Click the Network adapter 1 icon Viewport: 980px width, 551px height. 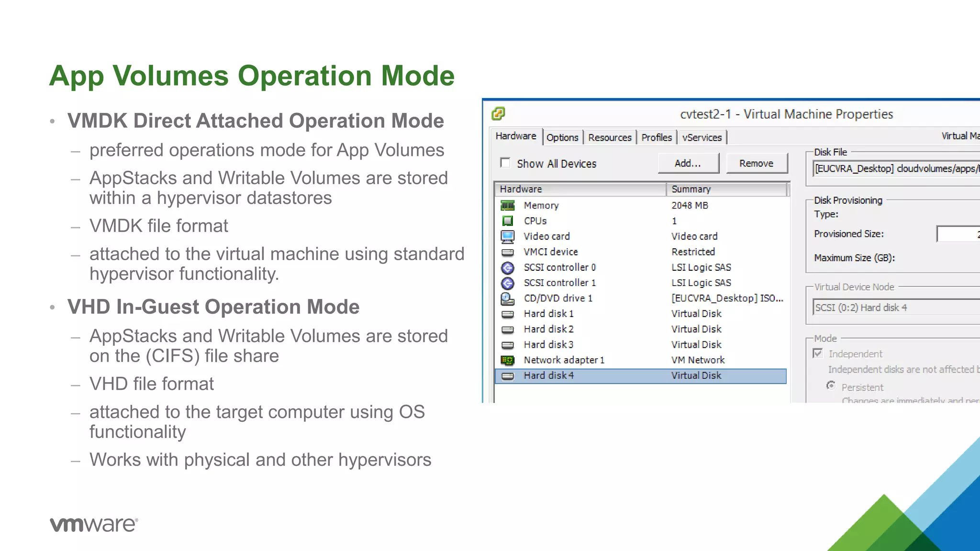click(507, 360)
